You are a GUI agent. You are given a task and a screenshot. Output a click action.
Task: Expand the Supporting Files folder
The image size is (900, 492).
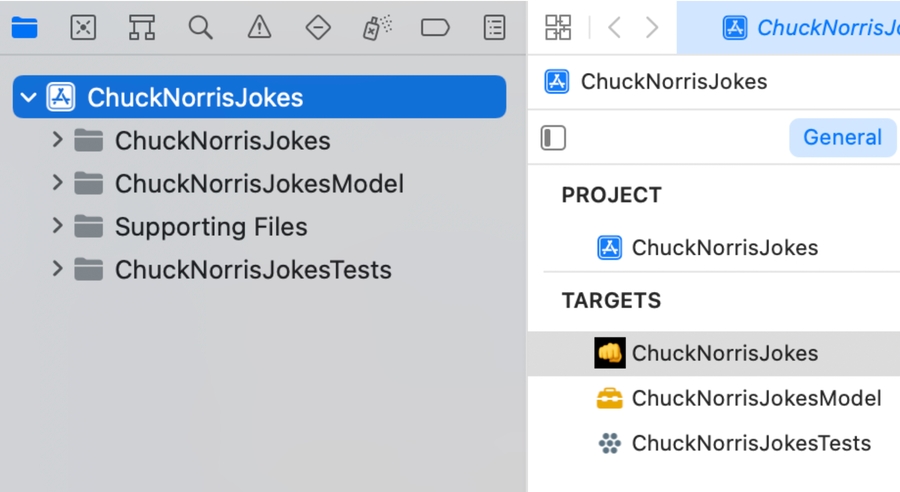click(x=58, y=226)
